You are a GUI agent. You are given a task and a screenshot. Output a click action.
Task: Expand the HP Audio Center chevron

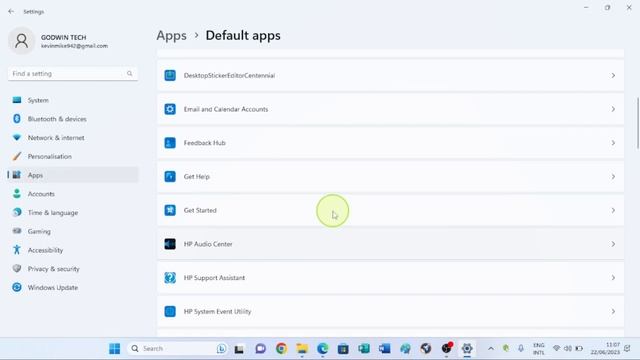pos(613,244)
